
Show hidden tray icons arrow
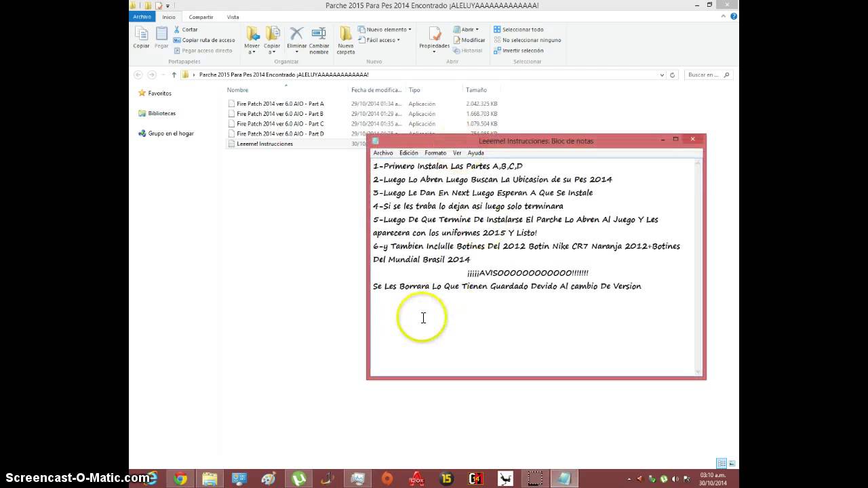629,479
